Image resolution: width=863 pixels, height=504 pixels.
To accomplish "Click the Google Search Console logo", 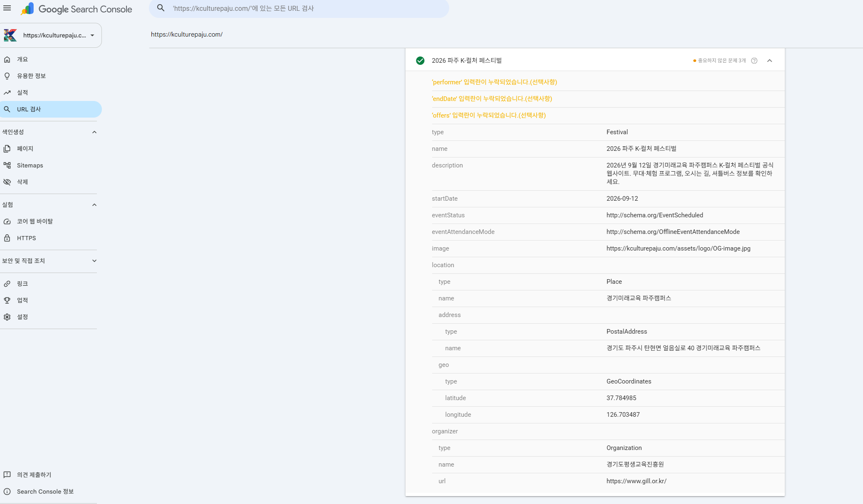I will click(x=77, y=9).
